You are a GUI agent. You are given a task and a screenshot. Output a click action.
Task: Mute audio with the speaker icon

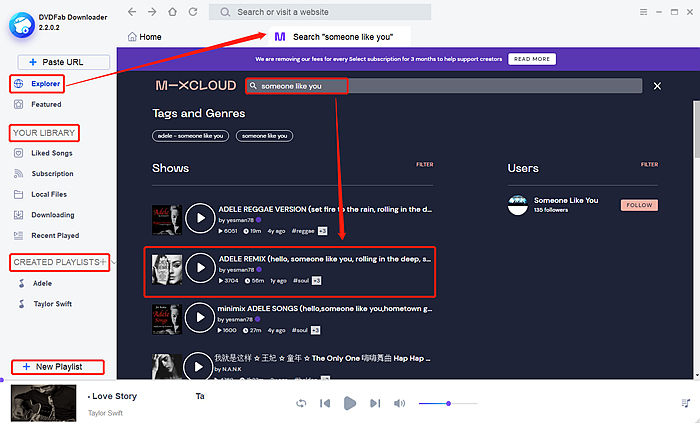coord(399,403)
